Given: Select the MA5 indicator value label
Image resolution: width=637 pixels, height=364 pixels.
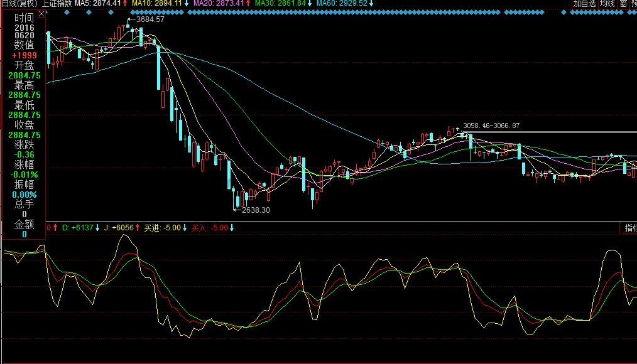Looking at the screenshot, I should (x=98, y=4).
